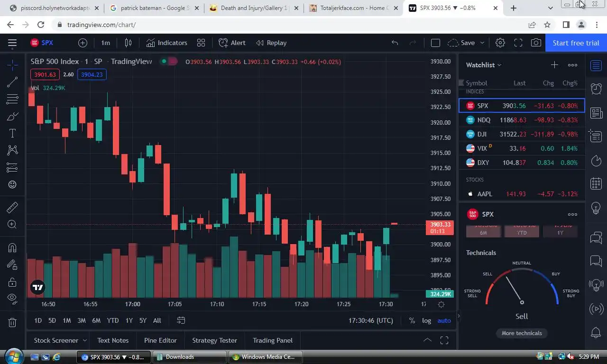Click the More technicals button
The image size is (607, 364).
522,333
